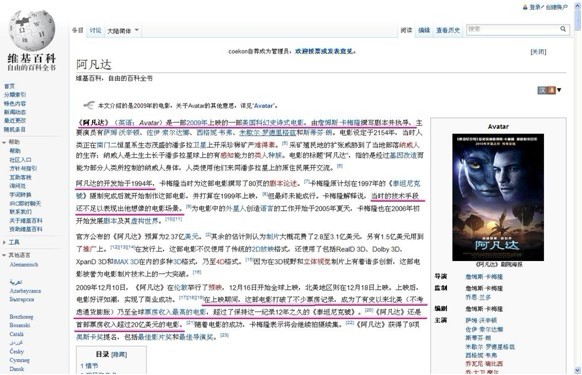Open the 社区入口 sidebar link
582x375 pixels.
(20, 160)
